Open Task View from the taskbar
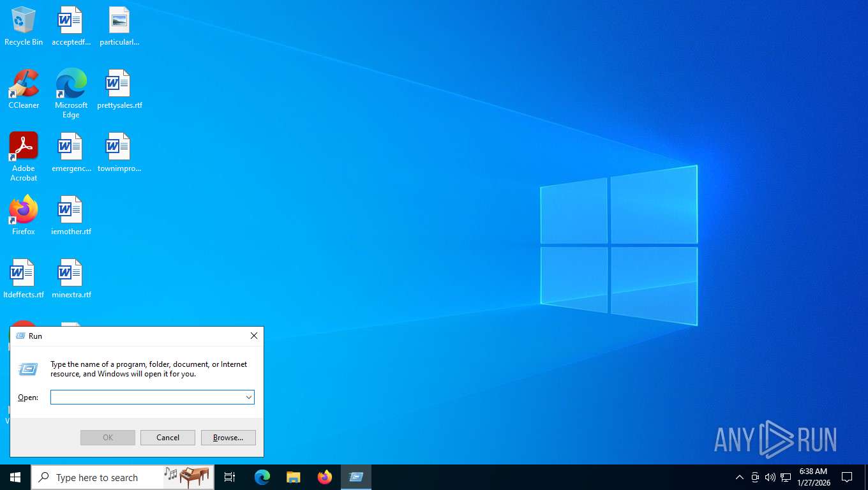Image resolution: width=868 pixels, height=490 pixels. pyautogui.click(x=230, y=477)
